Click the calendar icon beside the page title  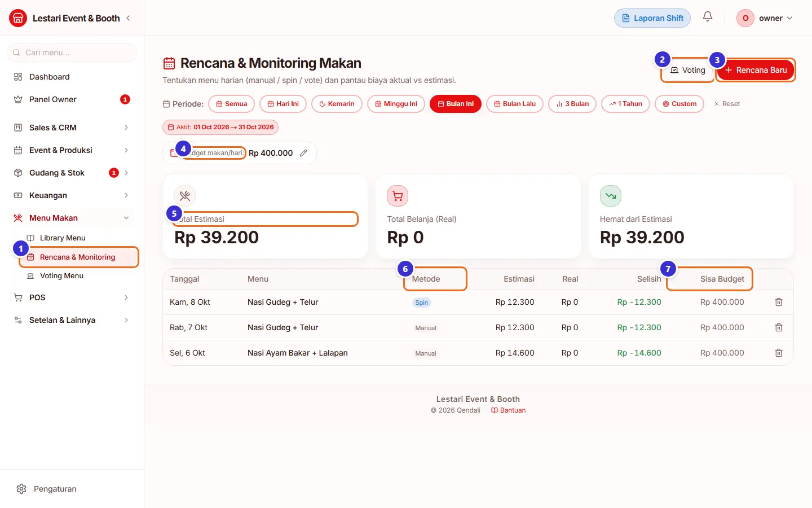pos(169,63)
